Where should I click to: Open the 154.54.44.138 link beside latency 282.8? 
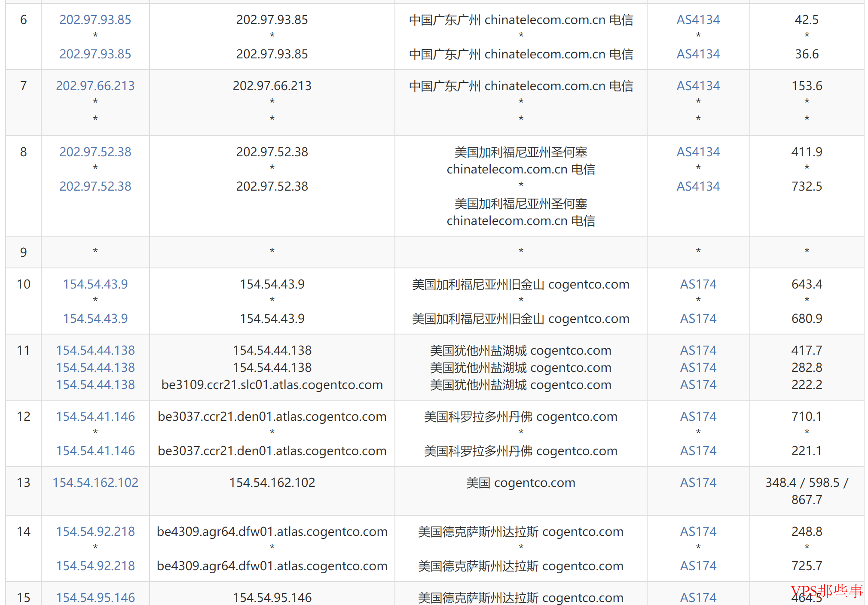pyautogui.click(x=95, y=368)
